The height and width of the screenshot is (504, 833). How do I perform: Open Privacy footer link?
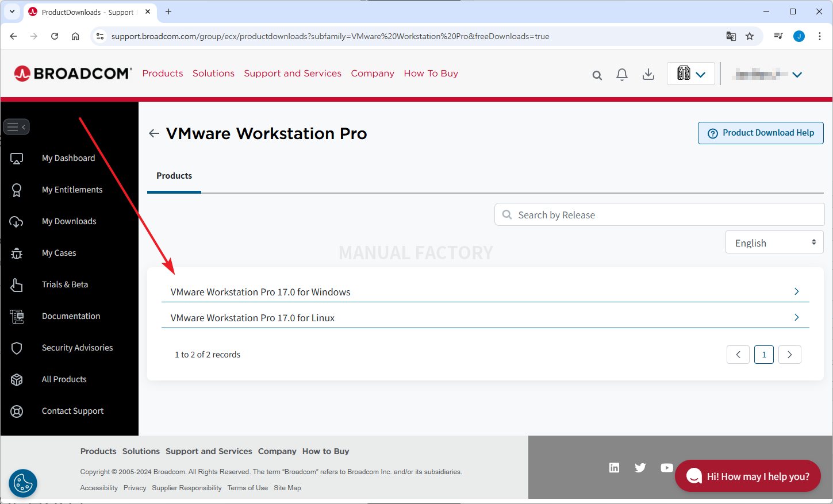pyautogui.click(x=135, y=488)
